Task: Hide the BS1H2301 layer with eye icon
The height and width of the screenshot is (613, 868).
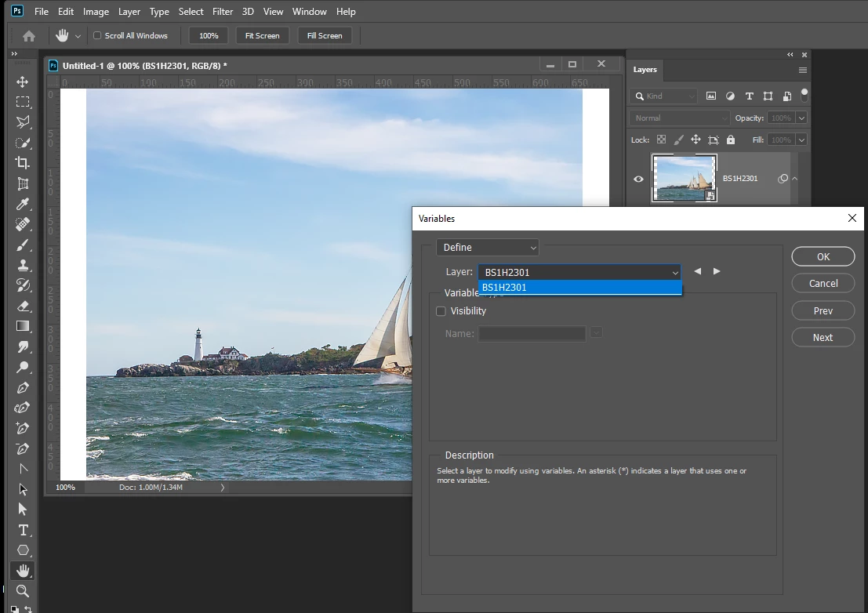Action: 638,179
